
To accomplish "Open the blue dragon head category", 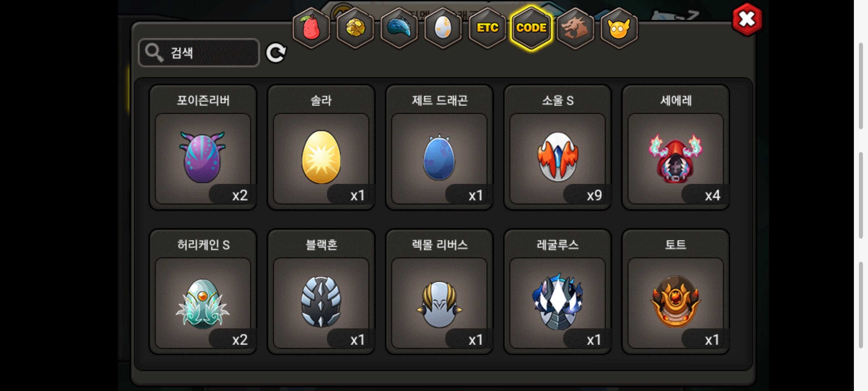I will click(x=399, y=28).
